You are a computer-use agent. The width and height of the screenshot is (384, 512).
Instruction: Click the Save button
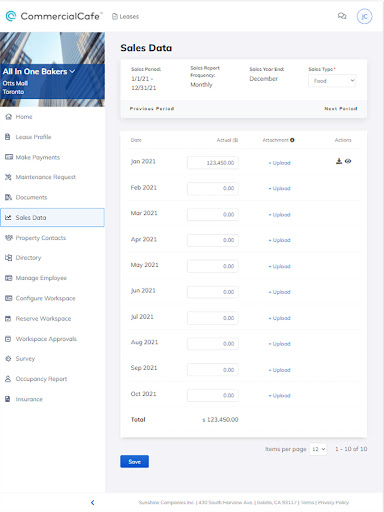[x=134, y=462]
